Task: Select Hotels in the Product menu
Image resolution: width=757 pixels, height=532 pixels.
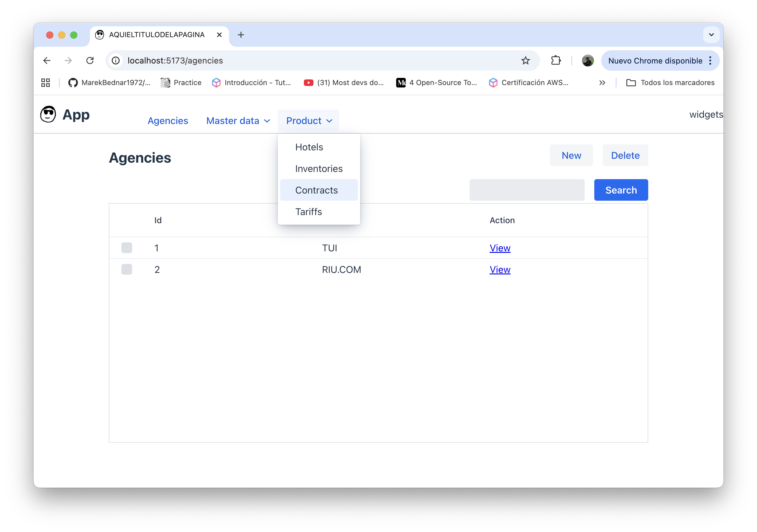Action: coord(309,147)
